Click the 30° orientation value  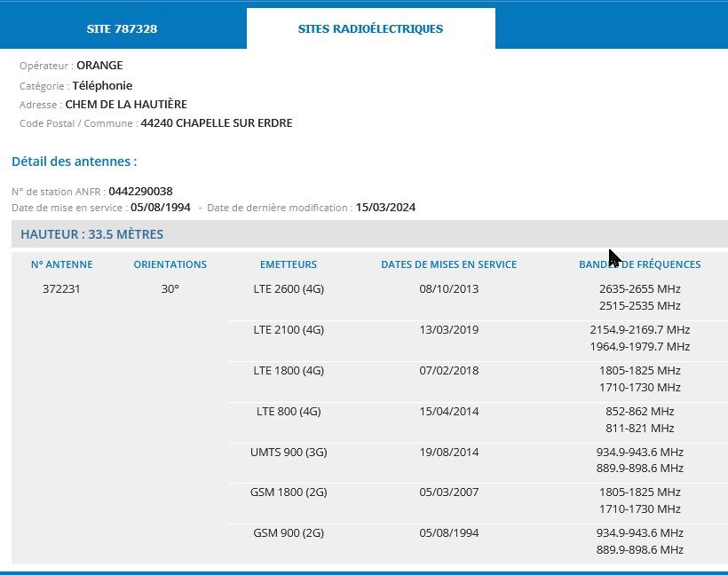[x=170, y=288]
